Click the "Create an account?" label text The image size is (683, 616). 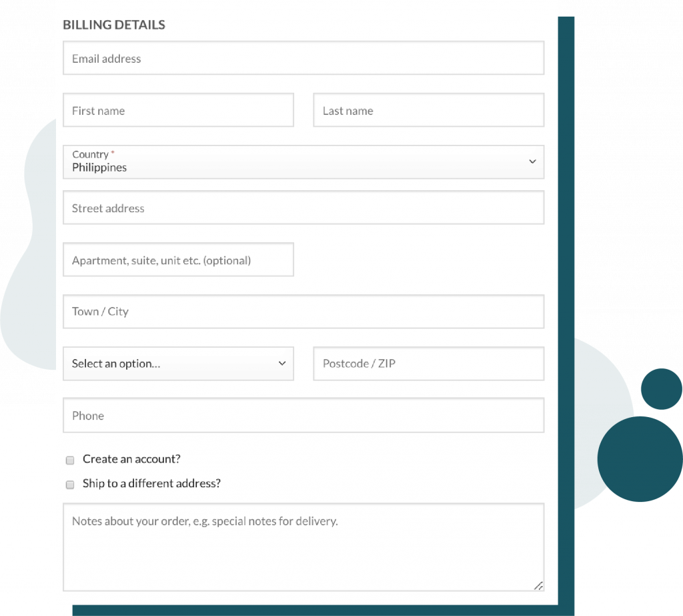click(x=131, y=459)
